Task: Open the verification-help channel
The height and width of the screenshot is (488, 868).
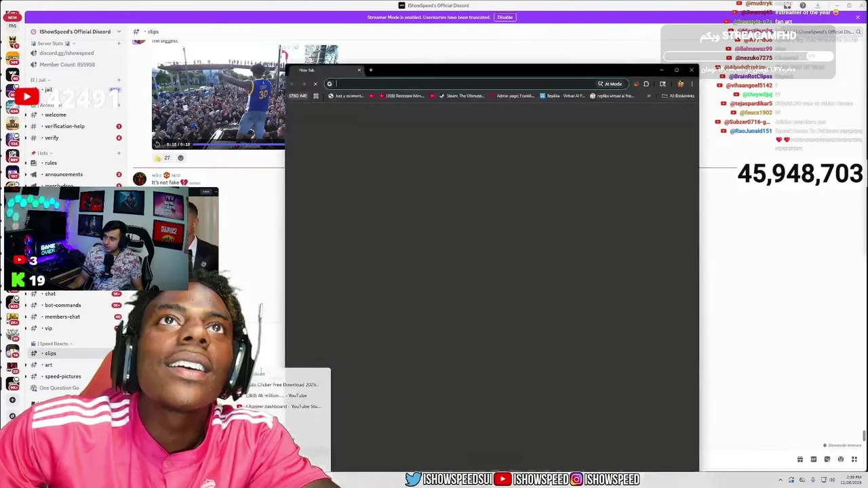Action: tap(64, 126)
